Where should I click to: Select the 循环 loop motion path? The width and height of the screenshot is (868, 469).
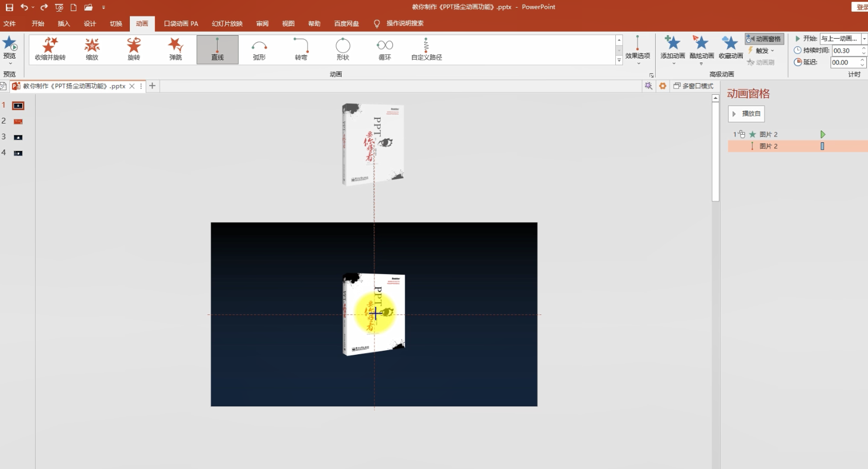[x=384, y=49]
